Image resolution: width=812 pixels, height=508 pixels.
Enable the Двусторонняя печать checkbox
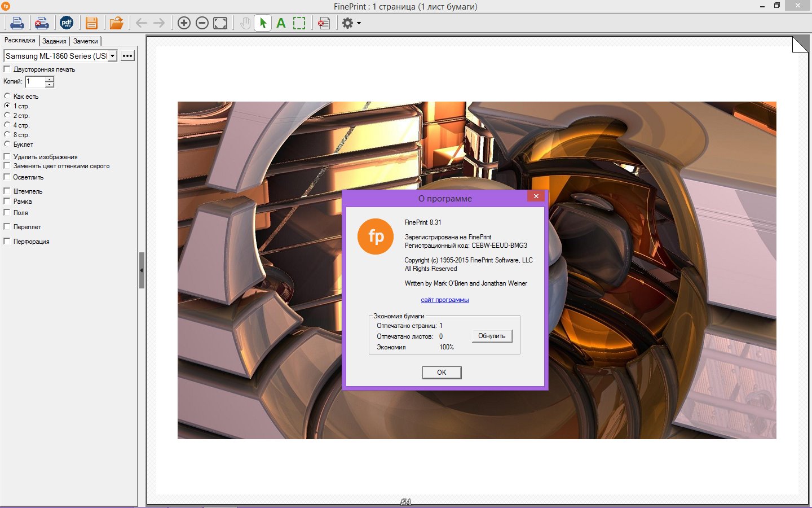tap(7, 69)
